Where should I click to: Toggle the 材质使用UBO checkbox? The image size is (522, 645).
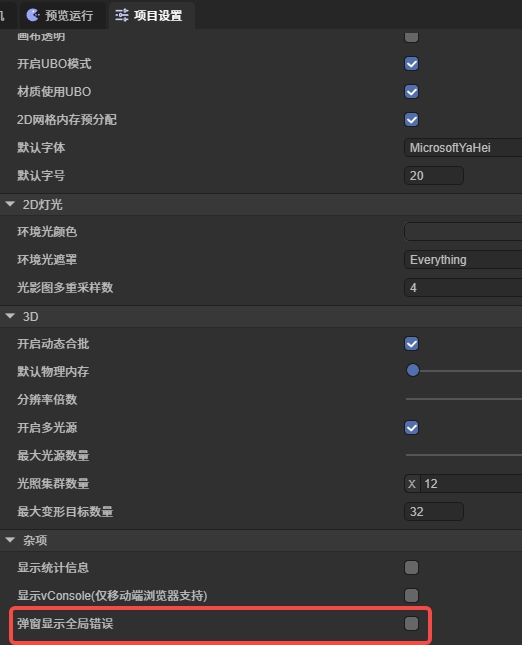(x=411, y=92)
